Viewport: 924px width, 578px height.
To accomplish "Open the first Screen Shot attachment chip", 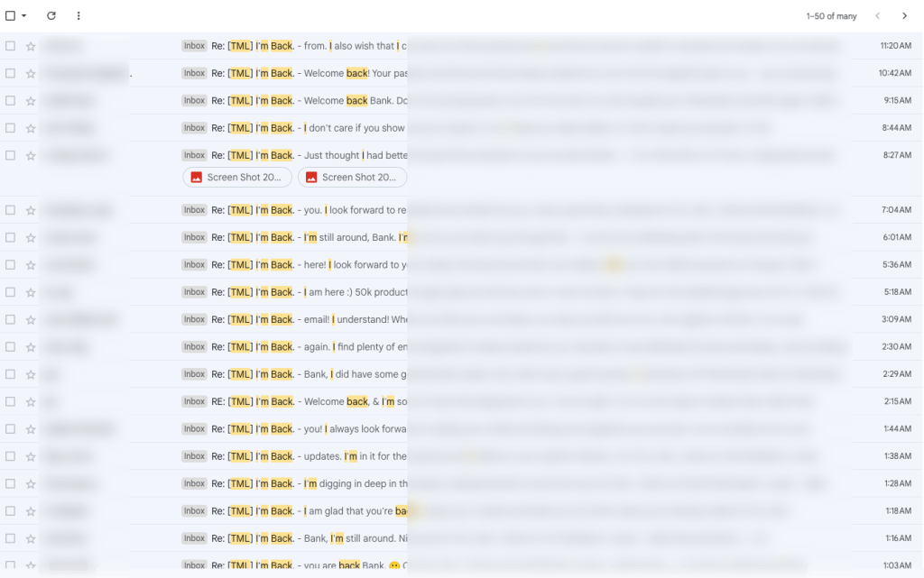I will pyautogui.click(x=237, y=178).
